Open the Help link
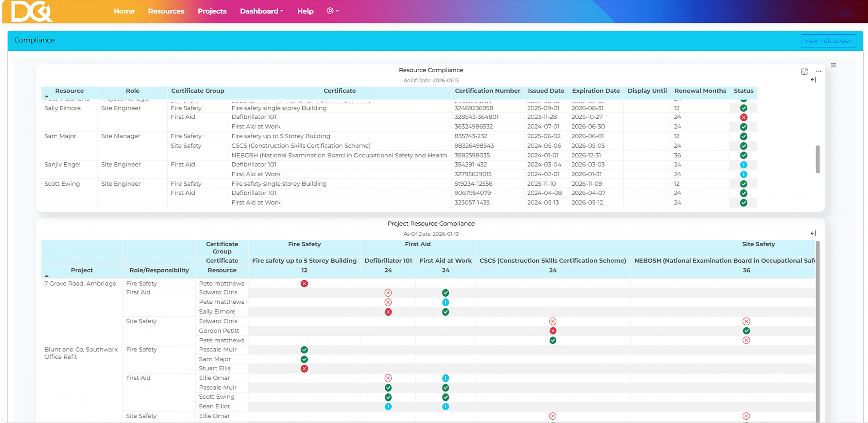This screenshot has height=423, width=868. 305,11
